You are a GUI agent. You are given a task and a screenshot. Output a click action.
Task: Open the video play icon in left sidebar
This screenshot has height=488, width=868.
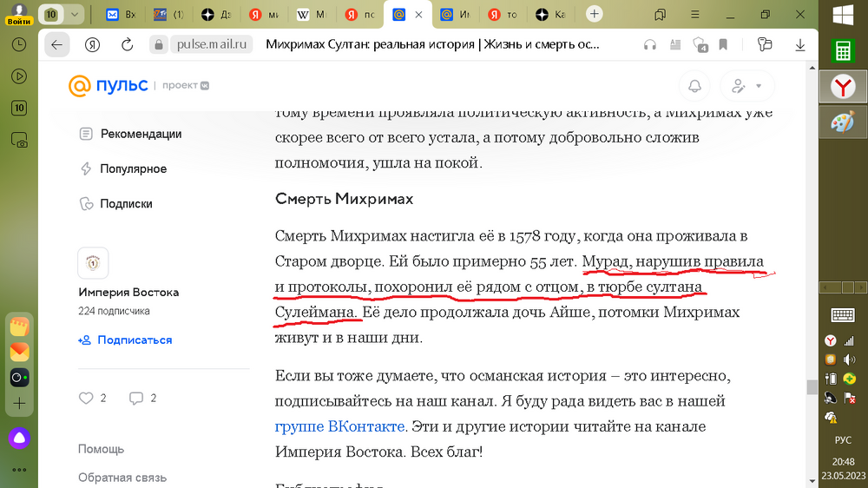point(19,76)
